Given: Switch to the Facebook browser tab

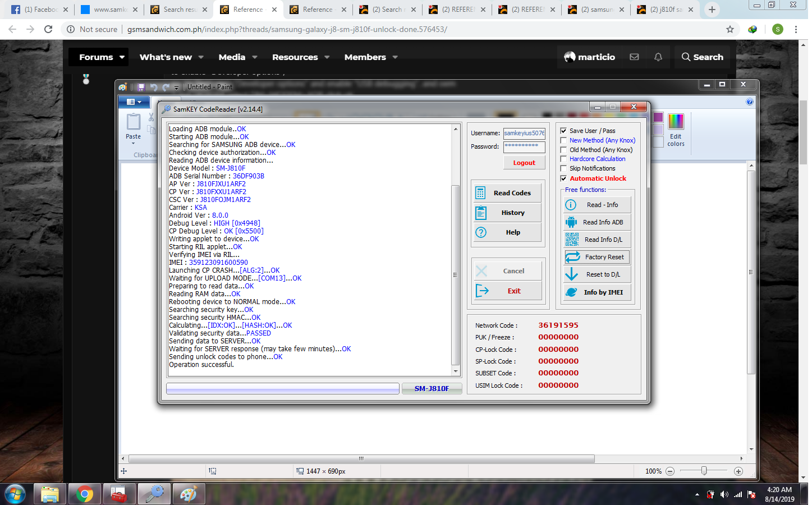Looking at the screenshot, I should tap(39, 10).
